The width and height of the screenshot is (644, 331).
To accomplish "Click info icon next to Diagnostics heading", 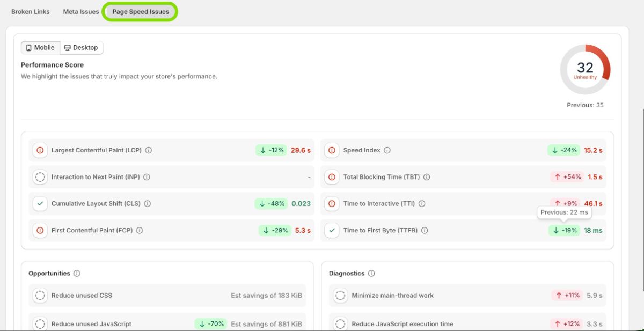I will pyautogui.click(x=371, y=274).
